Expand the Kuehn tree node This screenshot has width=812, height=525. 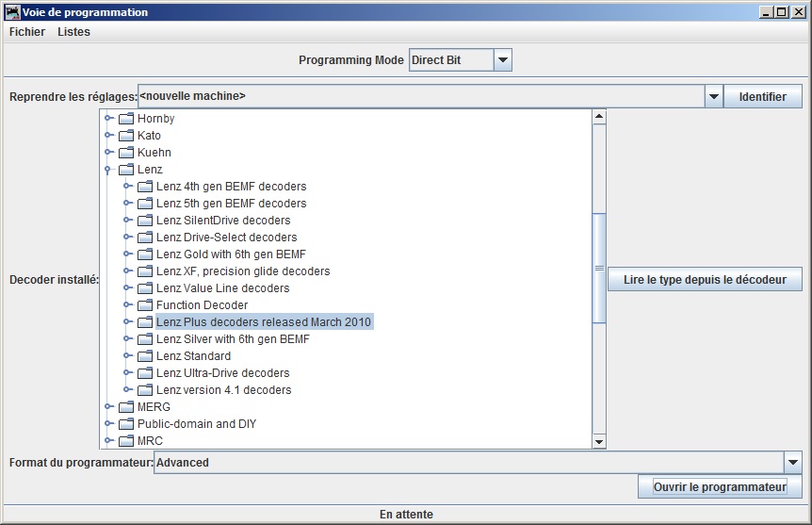[x=108, y=153]
